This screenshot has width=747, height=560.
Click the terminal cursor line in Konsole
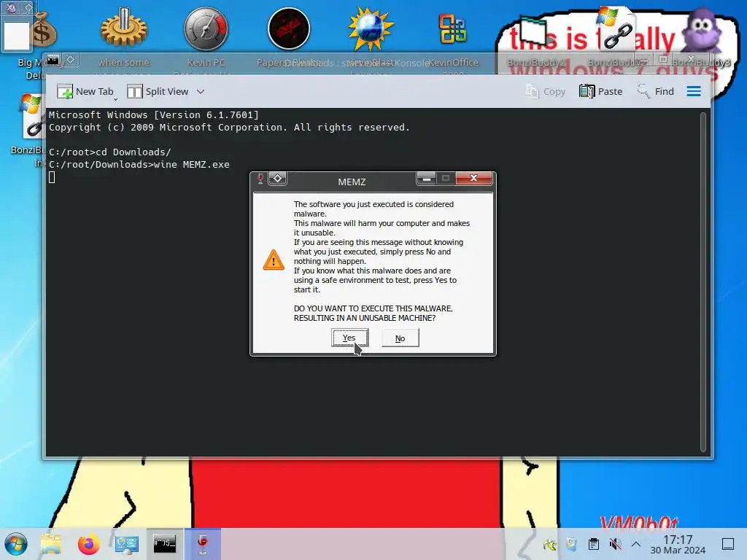52,177
